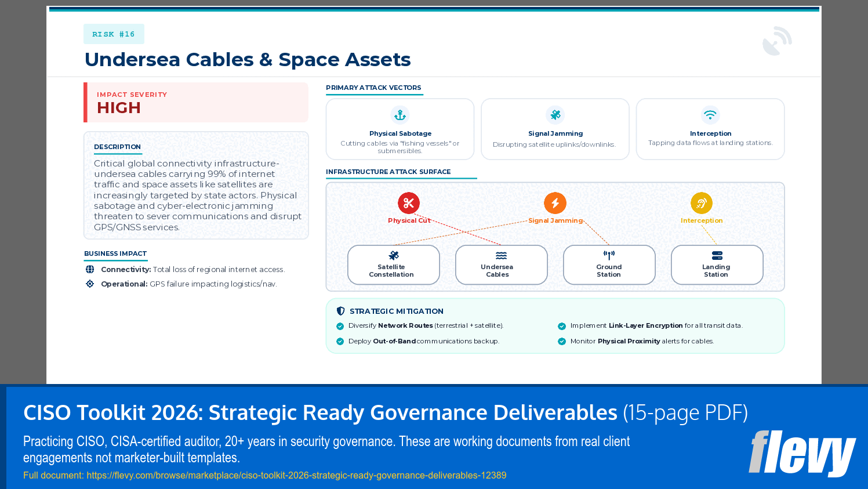Click the globe icon next to Connectivity
Screen dimensions: 868x489
(90, 269)
